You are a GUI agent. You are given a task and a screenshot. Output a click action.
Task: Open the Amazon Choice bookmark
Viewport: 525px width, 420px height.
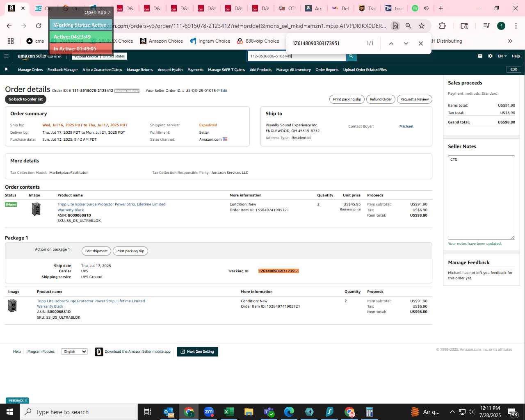click(x=161, y=41)
